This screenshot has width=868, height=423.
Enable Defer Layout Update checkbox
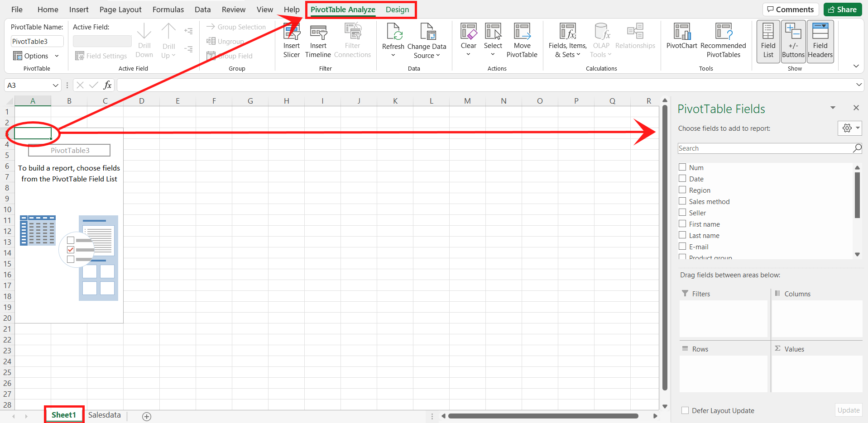[685, 410]
